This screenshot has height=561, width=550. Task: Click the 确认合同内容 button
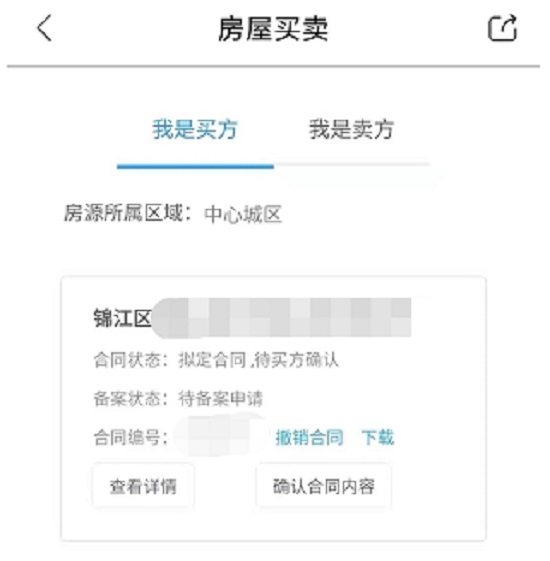(324, 486)
